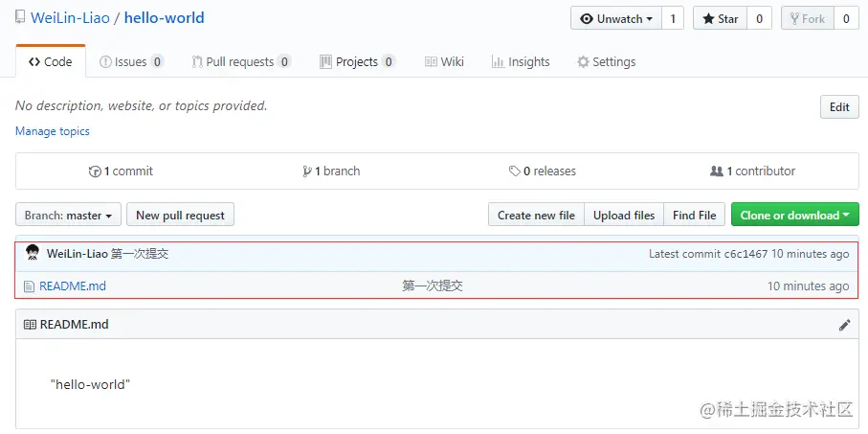Star the repository with the Star button
868x434 pixels.
pos(721,19)
